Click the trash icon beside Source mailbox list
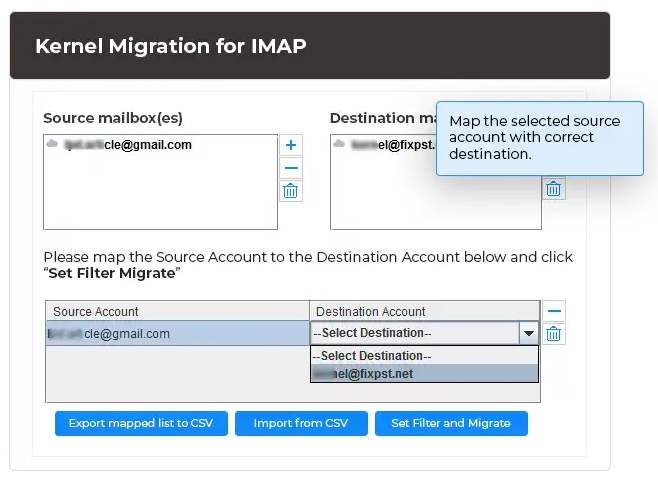658x490 pixels. click(x=291, y=191)
